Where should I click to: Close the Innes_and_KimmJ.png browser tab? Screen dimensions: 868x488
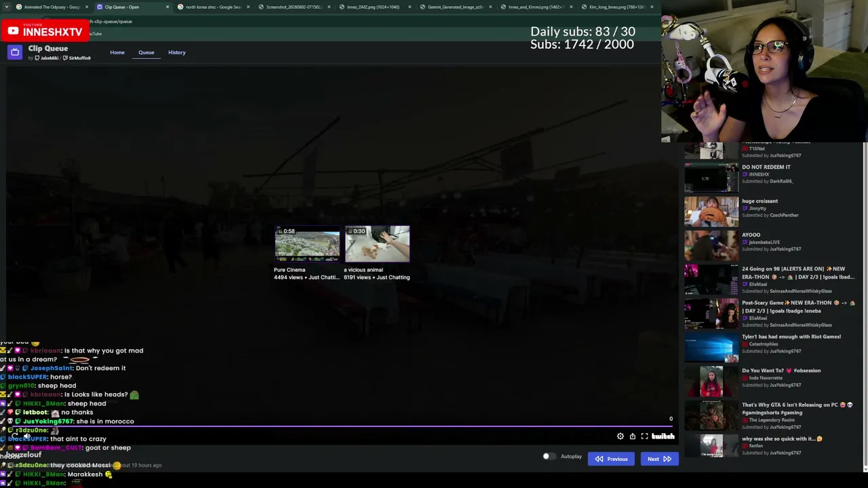click(571, 7)
